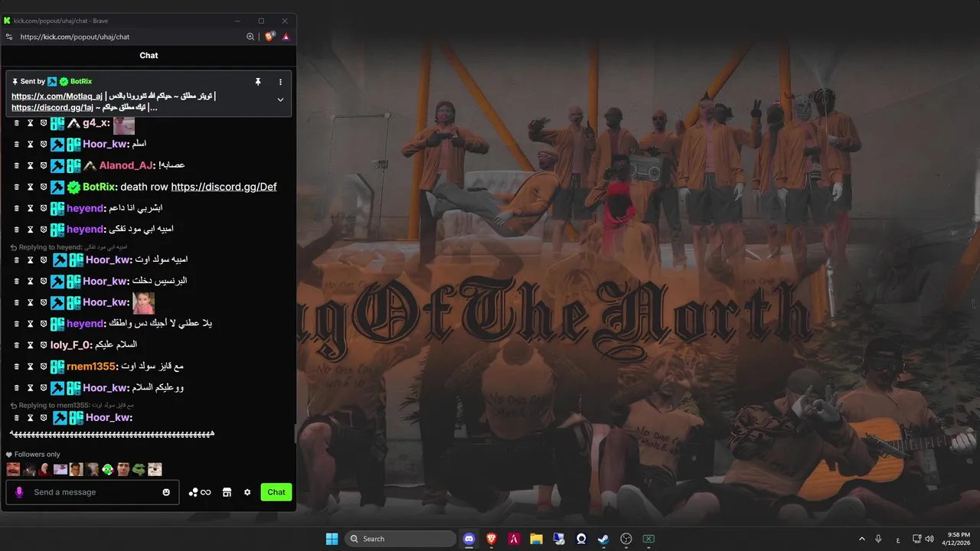Open Steam from the taskbar
The width and height of the screenshot is (980, 551).
[603, 539]
